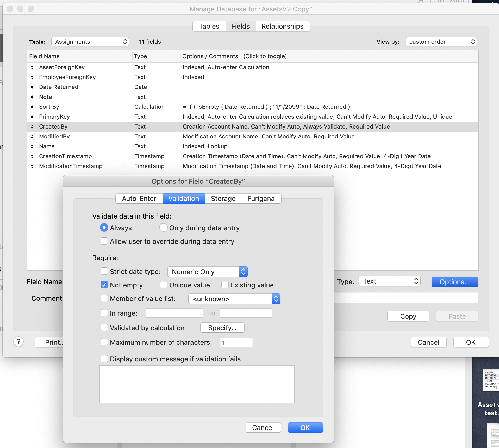Image resolution: width=499 pixels, height=448 pixels.
Task: Switch to the Furigana tab
Action: tap(261, 199)
